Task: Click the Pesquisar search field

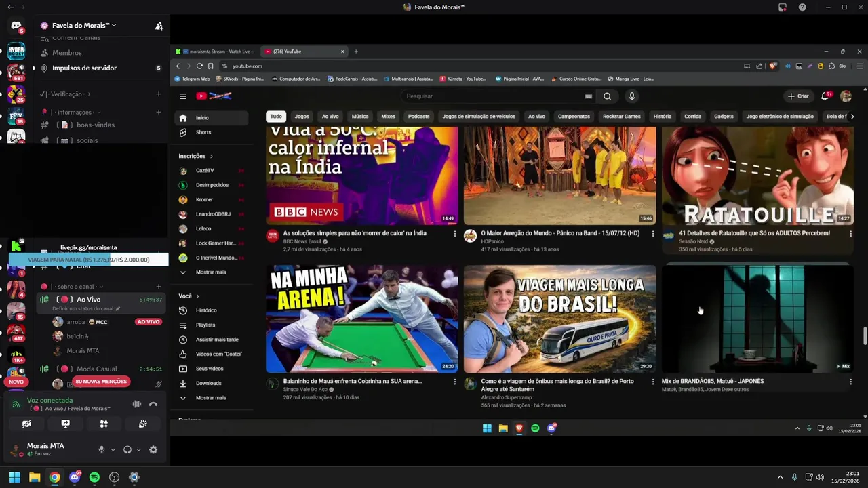Action: click(x=492, y=96)
